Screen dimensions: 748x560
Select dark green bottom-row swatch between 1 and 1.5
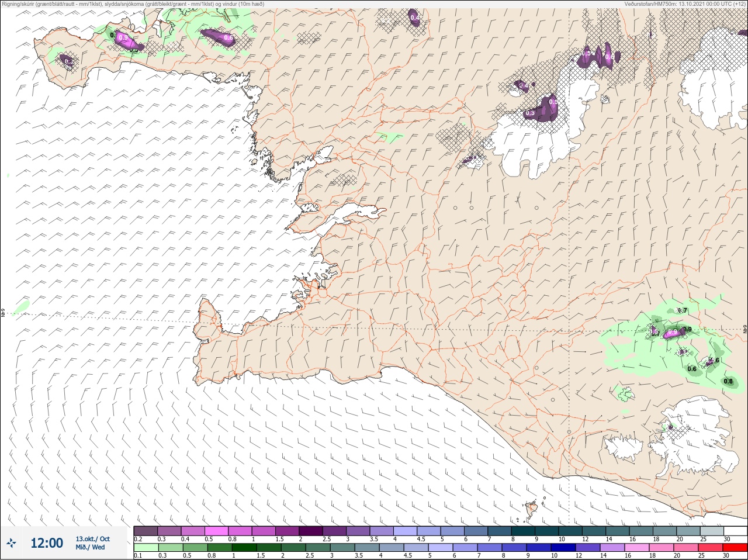click(x=243, y=548)
